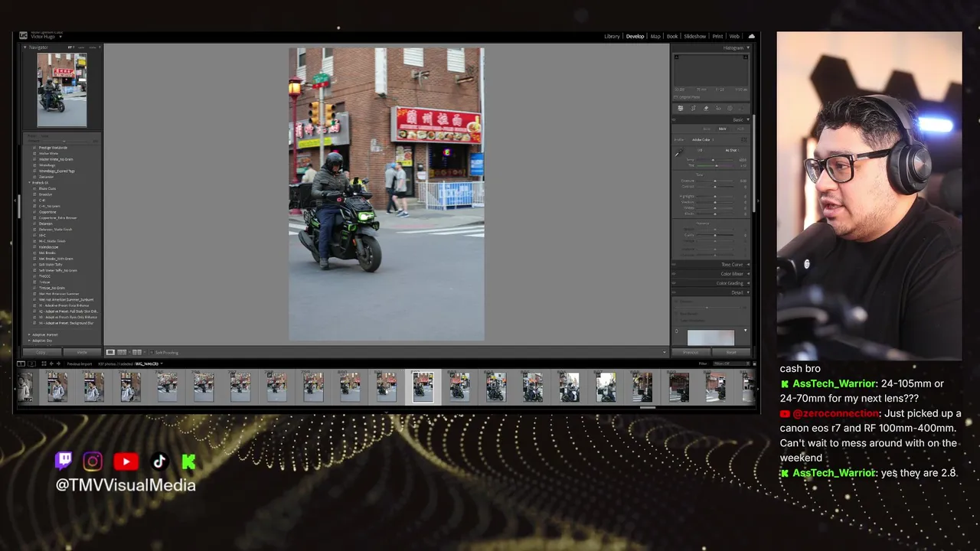Switch to Before/After view in the toolbar
This screenshot has width=980, height=551.
(137, 352)
